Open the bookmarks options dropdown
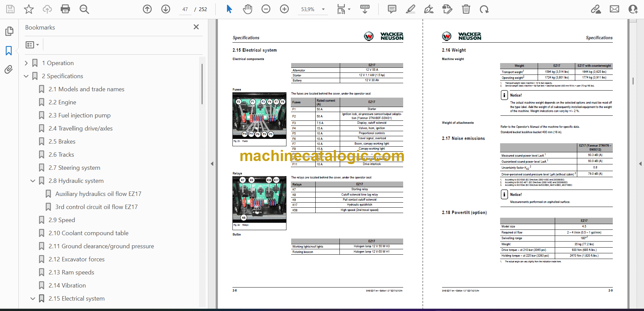The image size is (644, 311). (x=33, y=45)
